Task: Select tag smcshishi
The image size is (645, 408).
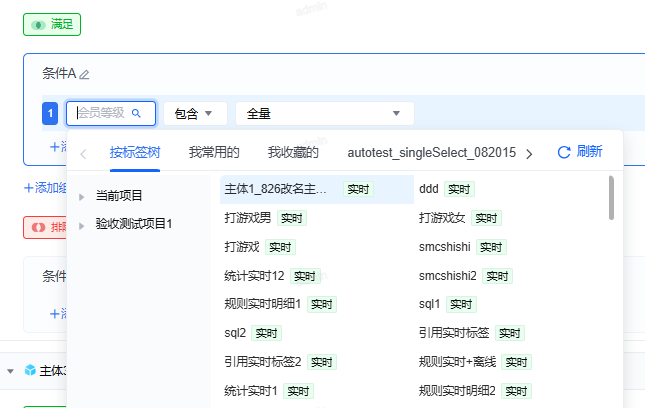Action: [445, 247]
